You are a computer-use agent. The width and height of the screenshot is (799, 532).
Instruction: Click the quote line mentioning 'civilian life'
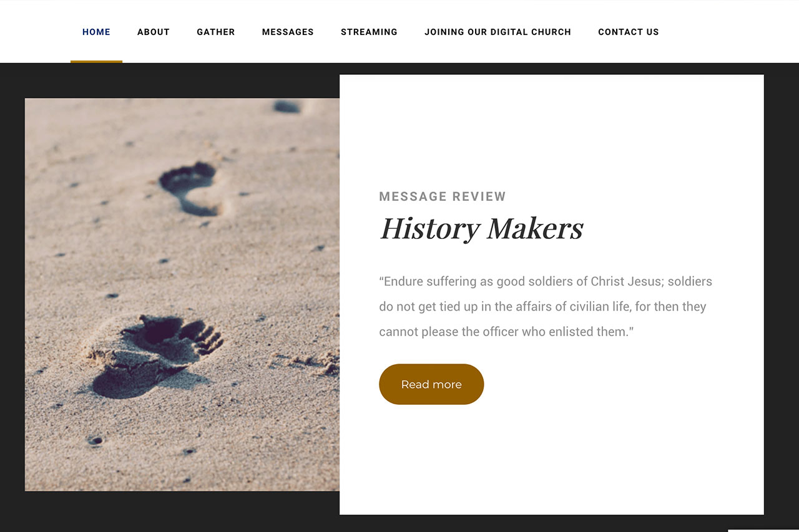point(542,307)
